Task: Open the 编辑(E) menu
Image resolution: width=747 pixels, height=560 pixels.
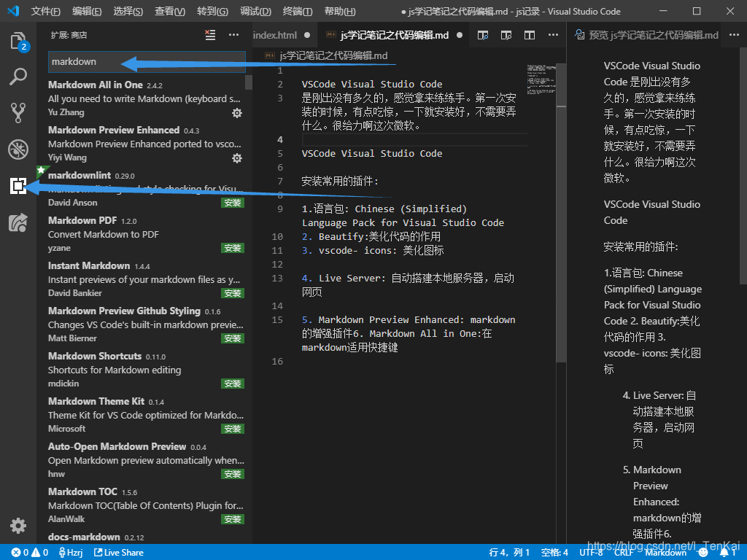Action: click(87, 11)
